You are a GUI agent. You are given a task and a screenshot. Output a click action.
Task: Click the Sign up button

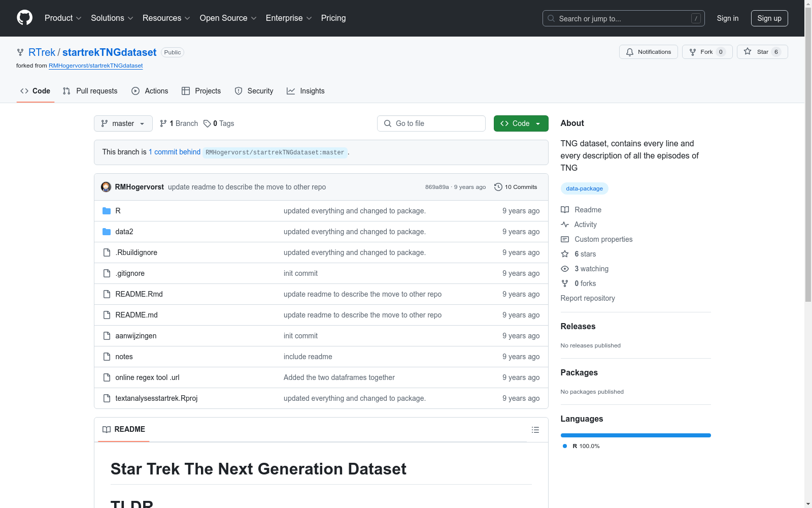coord(769,18)
